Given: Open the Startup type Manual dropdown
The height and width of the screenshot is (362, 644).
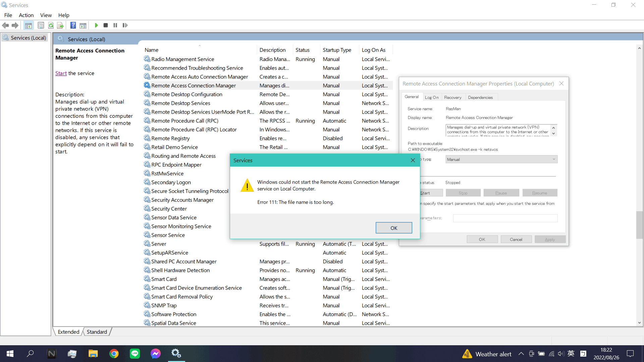Looking at the screenshot, I should pyautogui.click(x=501, y=159).
